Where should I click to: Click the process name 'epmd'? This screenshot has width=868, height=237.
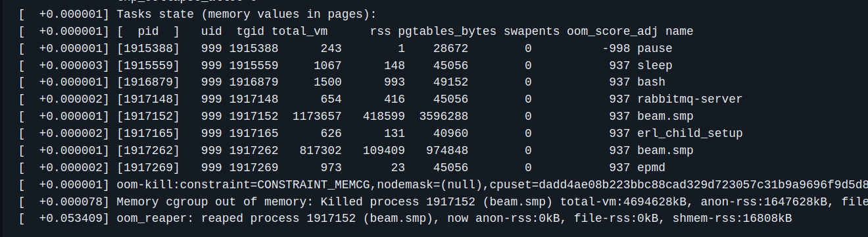click(x=651, y=168)
